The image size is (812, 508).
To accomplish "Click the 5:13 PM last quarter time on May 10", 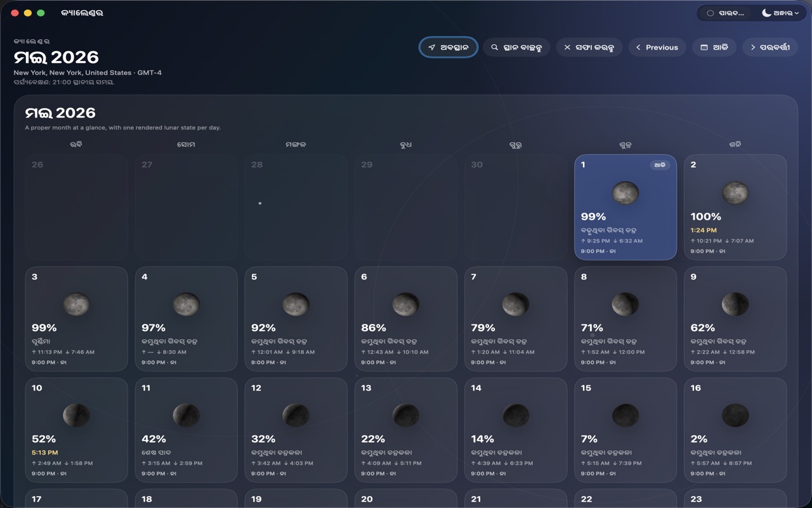I will tap(44, 453).
